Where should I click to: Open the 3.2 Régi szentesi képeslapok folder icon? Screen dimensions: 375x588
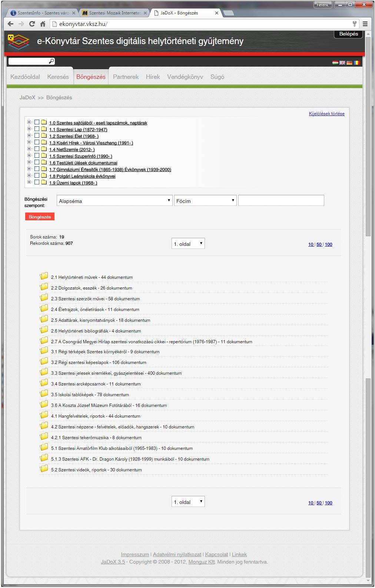[x=44, y=361]
